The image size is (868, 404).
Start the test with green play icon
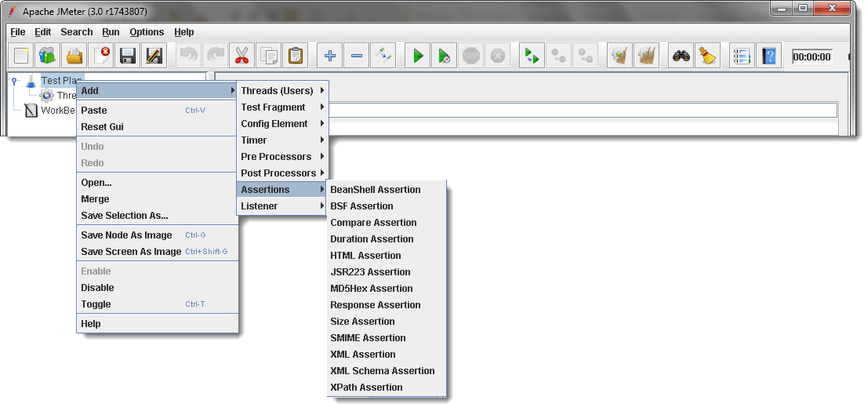418,56
